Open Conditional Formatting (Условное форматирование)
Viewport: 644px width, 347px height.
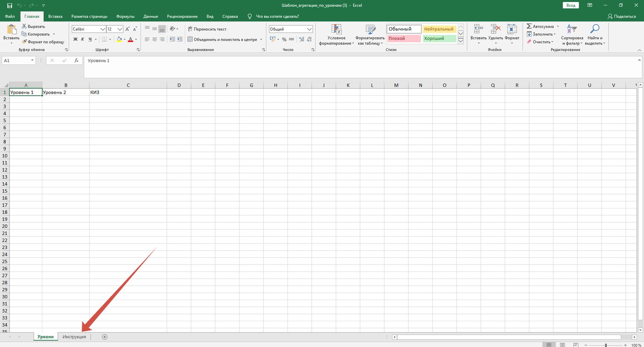[x=336, y=35]
